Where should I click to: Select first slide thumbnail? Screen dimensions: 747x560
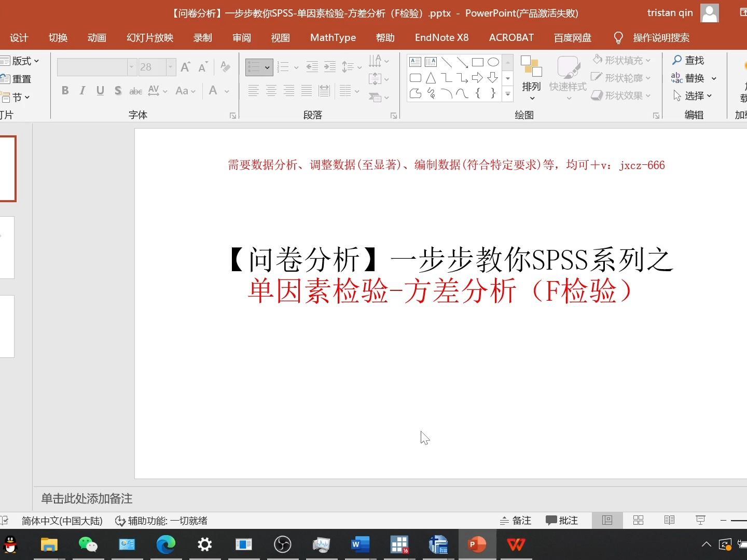tap(8, 169)
